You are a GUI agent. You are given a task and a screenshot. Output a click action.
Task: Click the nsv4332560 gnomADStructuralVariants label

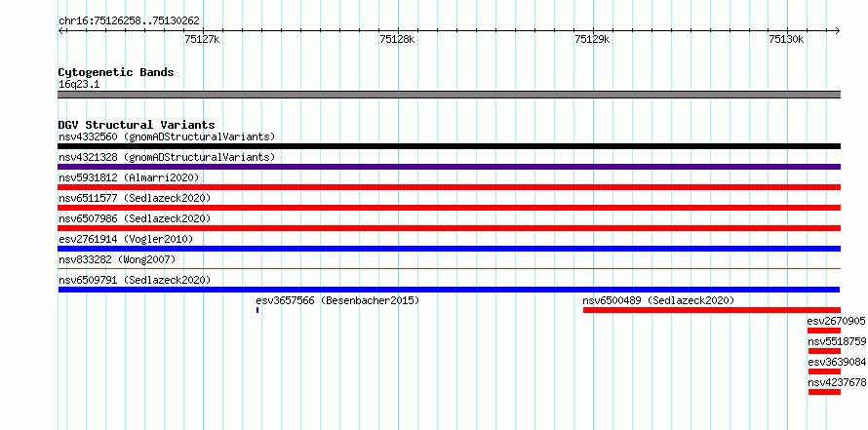coord(167,137)
